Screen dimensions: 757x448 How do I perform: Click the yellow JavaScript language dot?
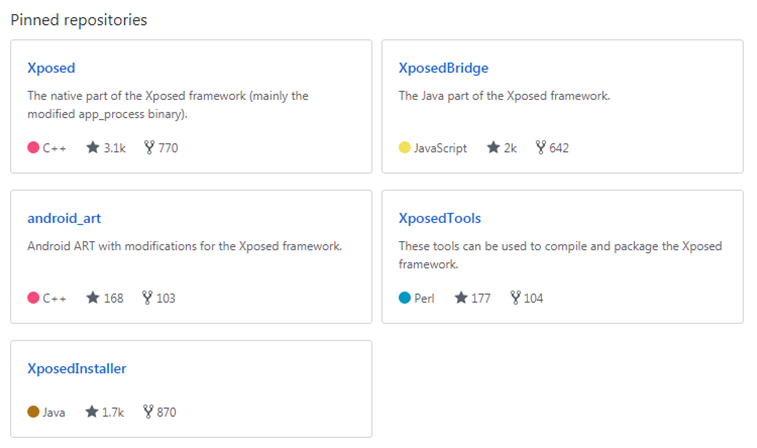pyautogui.click(x=404, y=148)
